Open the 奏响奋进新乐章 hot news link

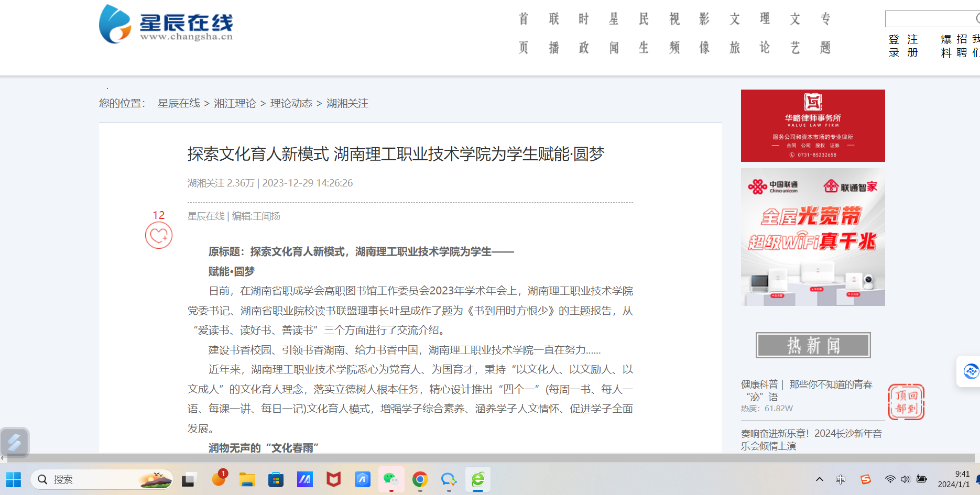[x=811, y=439]
